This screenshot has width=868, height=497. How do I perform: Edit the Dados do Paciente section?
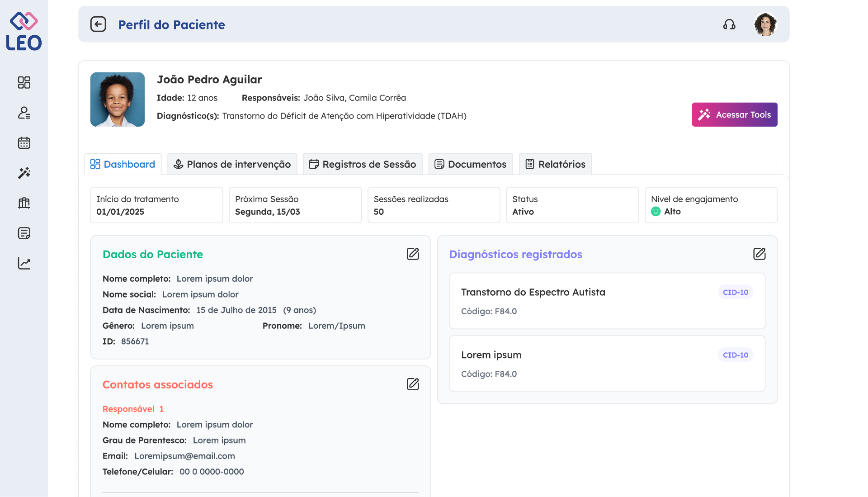pyautogui.click(x=412, y=254)
